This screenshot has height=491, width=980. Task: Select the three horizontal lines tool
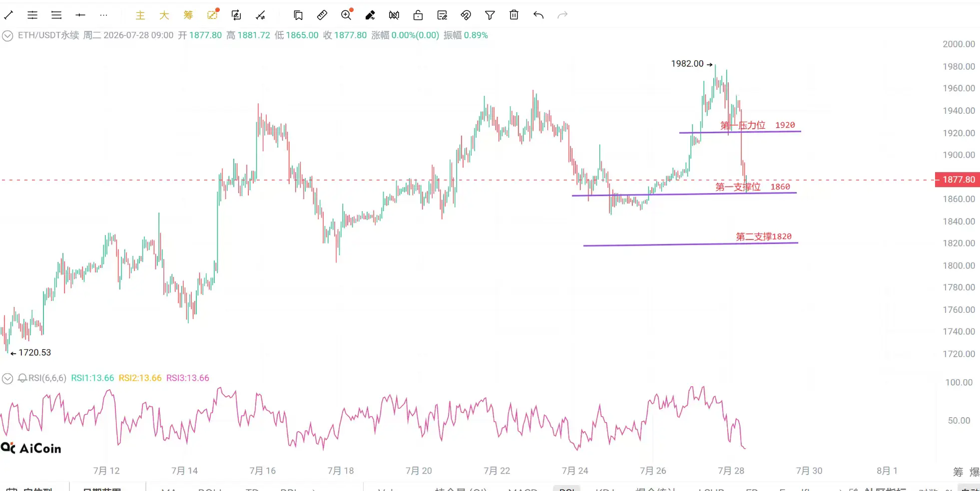pos(56,15)
